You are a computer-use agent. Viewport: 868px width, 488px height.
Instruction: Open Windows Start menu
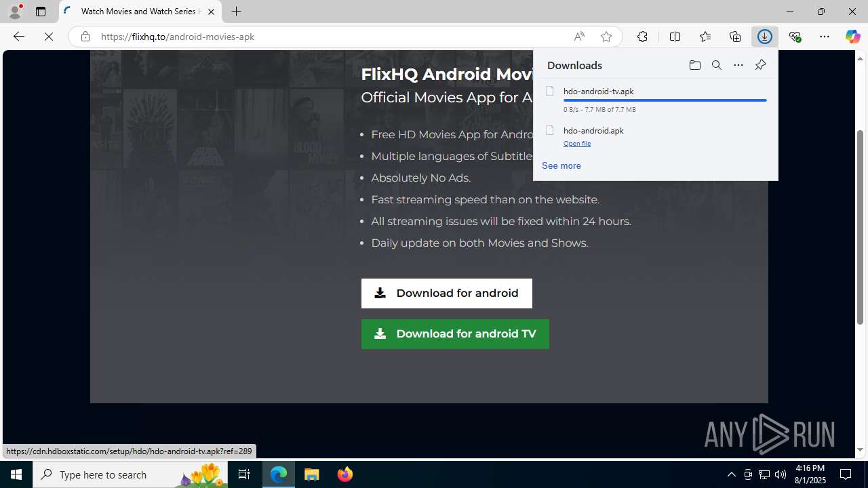click(x=16, y=474)
